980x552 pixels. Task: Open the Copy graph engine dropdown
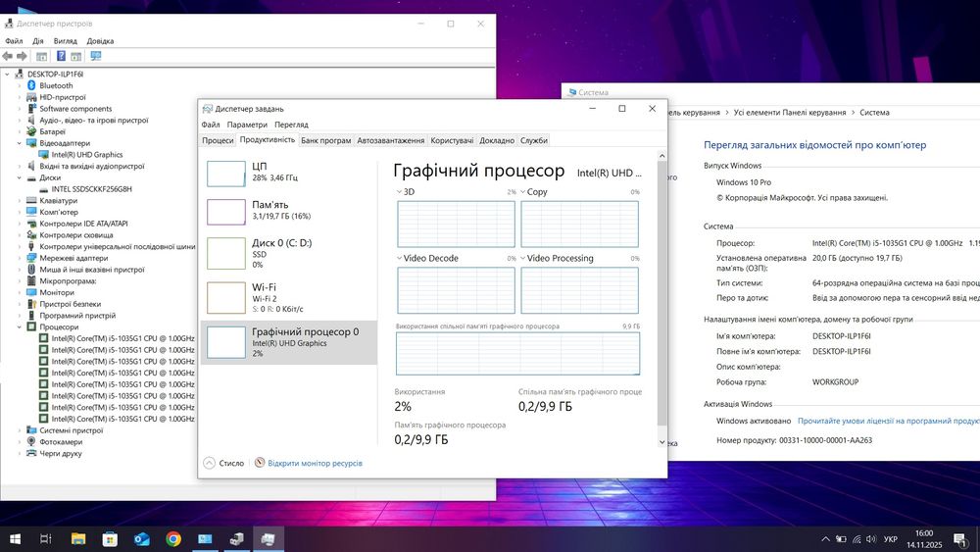523,192
